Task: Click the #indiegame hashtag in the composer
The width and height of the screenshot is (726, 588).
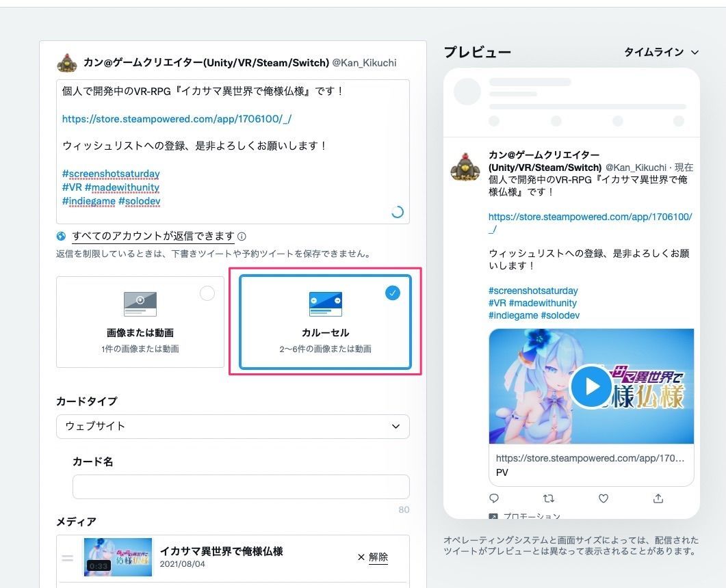Action: click(89, 201)
